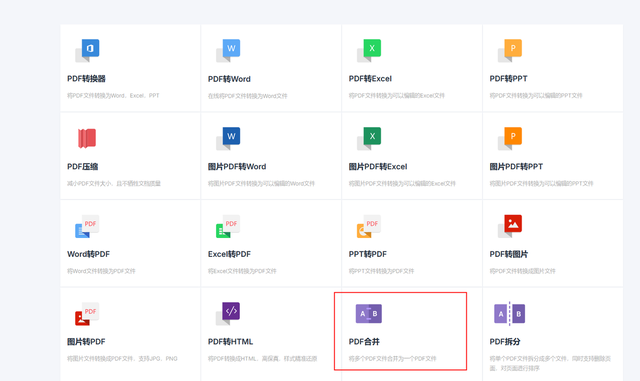Screen dimensions: 640x381
Task: Click description 在线将PDF文件转换为Word文件
Action: 247,96
